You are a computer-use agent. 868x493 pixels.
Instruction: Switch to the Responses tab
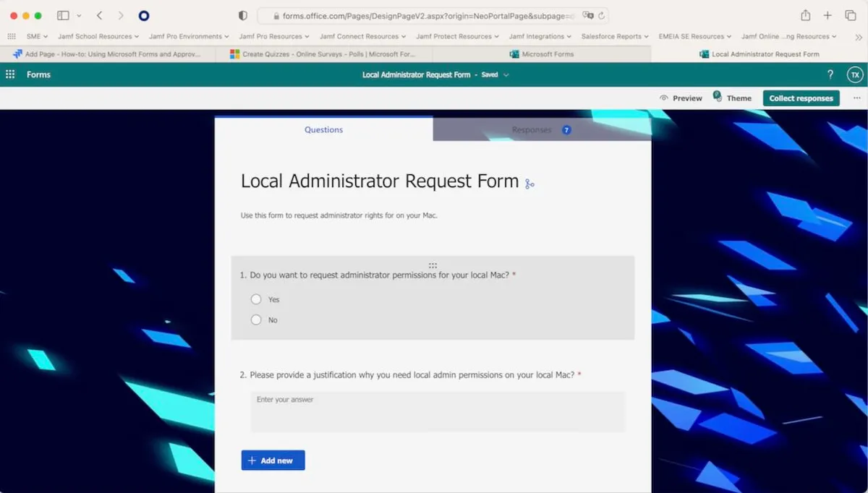pos(532,129)
